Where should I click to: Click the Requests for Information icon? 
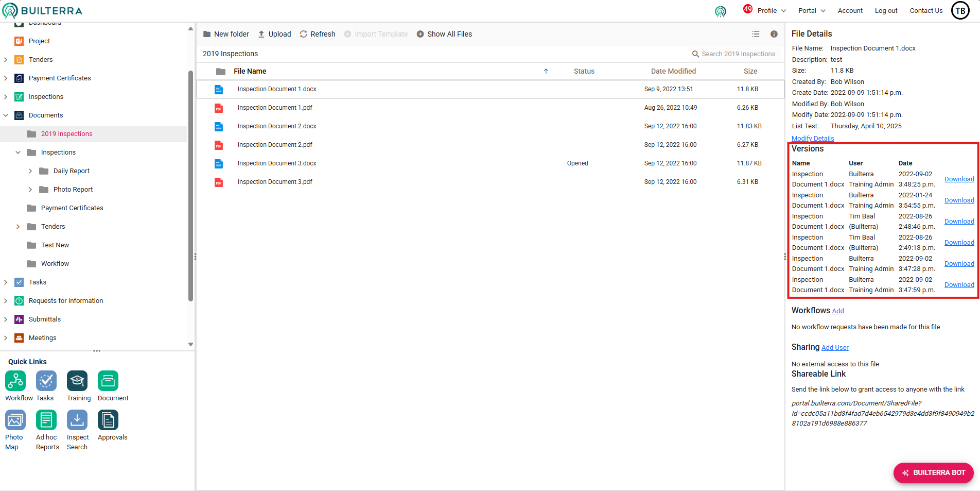click(19, 301)
